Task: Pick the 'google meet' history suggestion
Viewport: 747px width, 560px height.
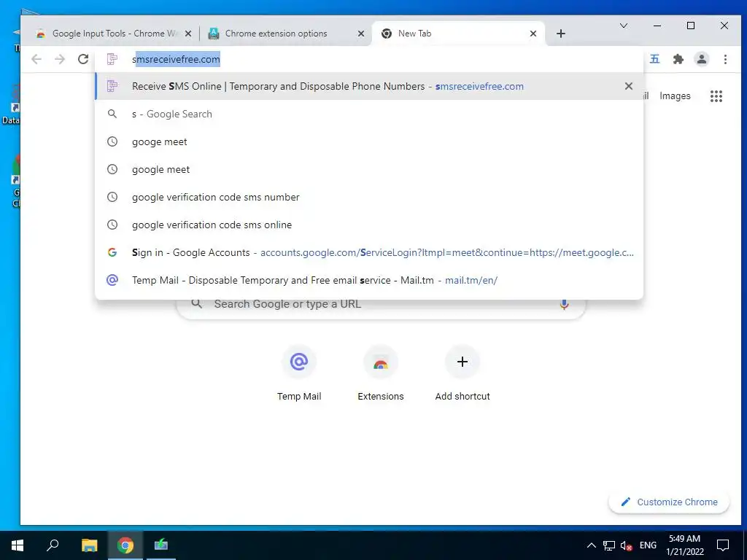Action: pyautogui.click(x=369, y=169)
